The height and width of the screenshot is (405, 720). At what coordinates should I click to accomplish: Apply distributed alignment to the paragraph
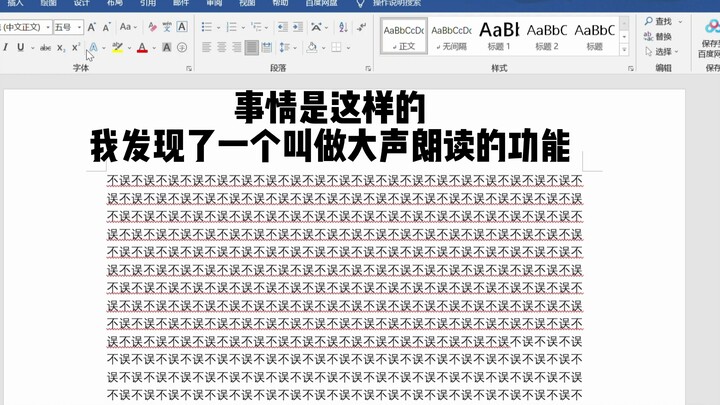coord(266,47)
